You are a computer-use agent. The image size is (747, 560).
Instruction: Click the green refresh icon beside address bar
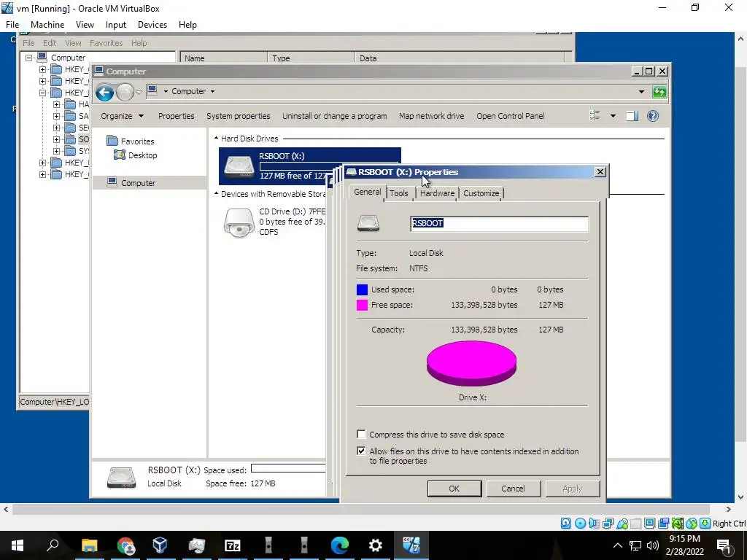(659, 91)
